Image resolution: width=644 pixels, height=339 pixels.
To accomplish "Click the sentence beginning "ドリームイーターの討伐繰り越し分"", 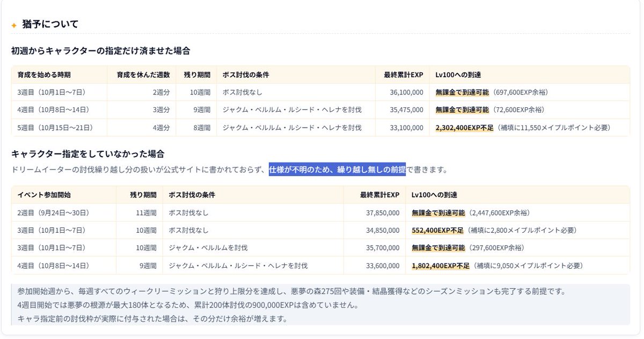I will coord(230,169).
